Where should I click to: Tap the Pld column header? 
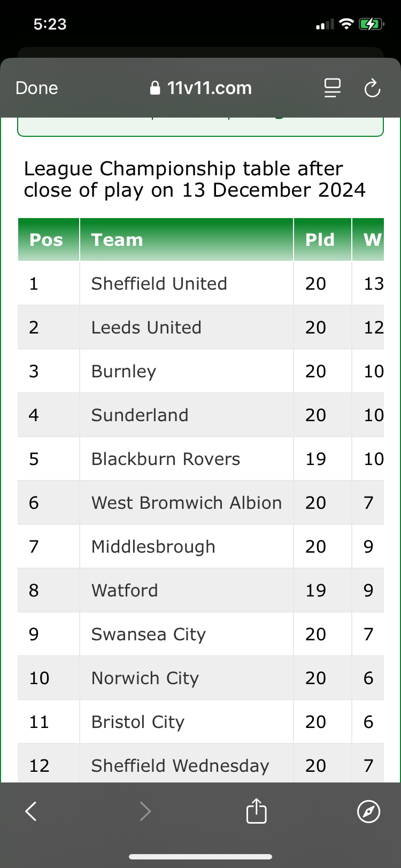point(320,240)
